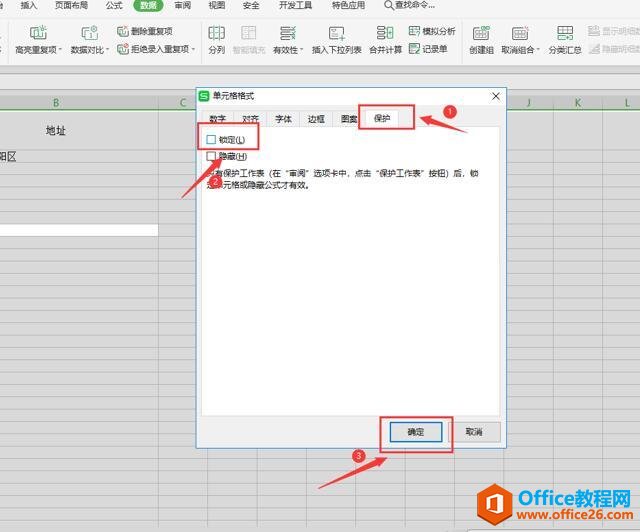Screen dimensions: 640x532
Task: Click the 合并计算 consolidate icon
Action: click(x=385, y=33)
